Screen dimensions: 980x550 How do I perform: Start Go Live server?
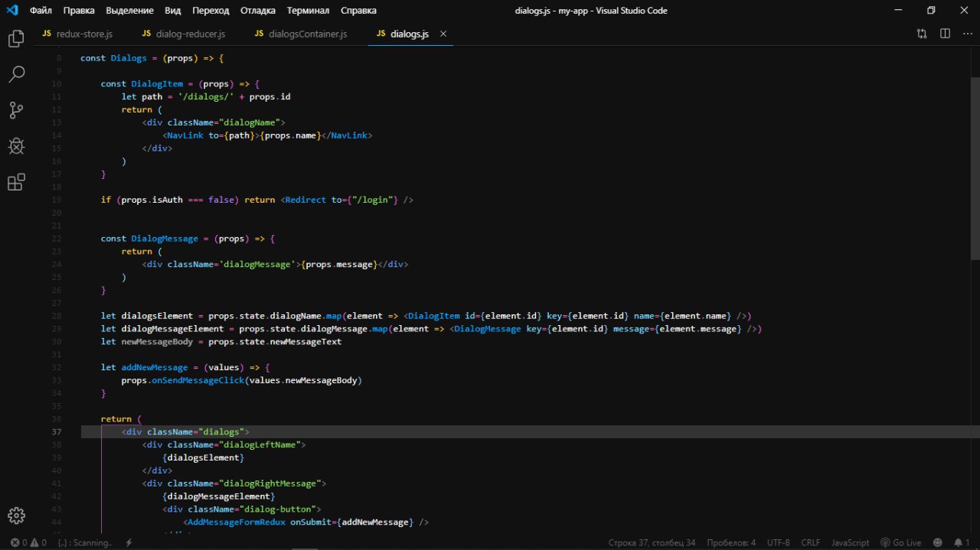(x=900, y=542)
